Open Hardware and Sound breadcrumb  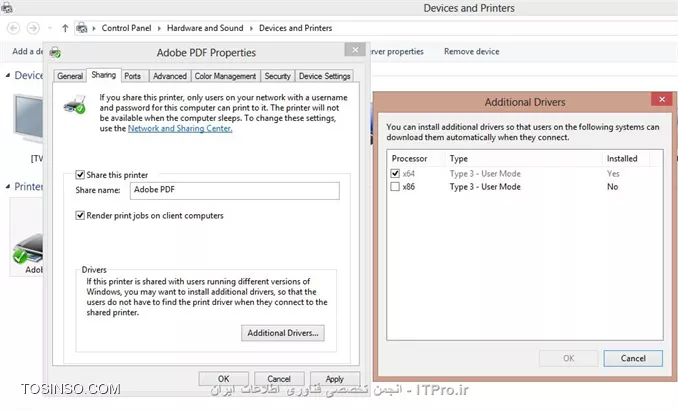(x=205, y=28)
